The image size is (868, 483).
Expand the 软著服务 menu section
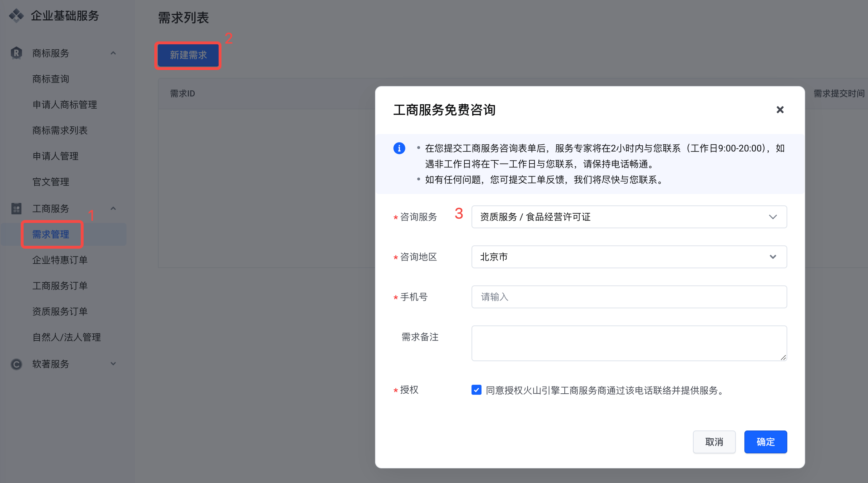point(113,364)
